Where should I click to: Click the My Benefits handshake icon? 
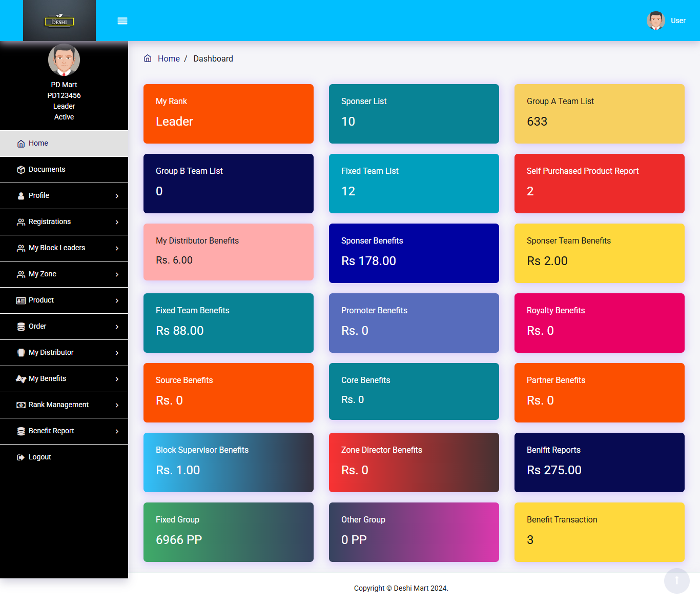pos(21,379)
